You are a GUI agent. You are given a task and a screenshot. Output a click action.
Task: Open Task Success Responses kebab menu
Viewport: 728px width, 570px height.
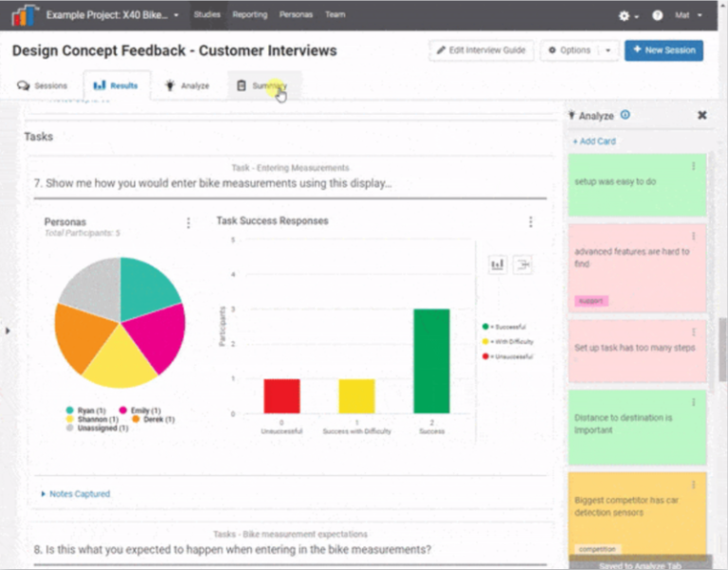coord(530,222)
